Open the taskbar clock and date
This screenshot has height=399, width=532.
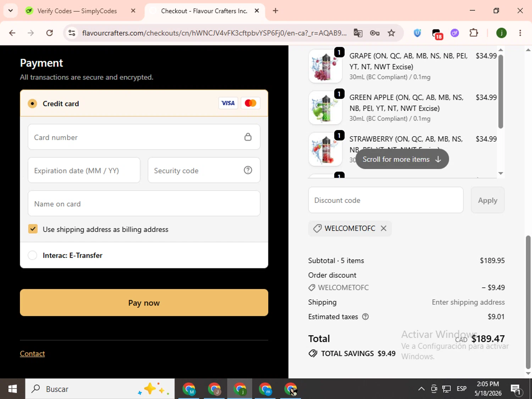tap(488, 389)
